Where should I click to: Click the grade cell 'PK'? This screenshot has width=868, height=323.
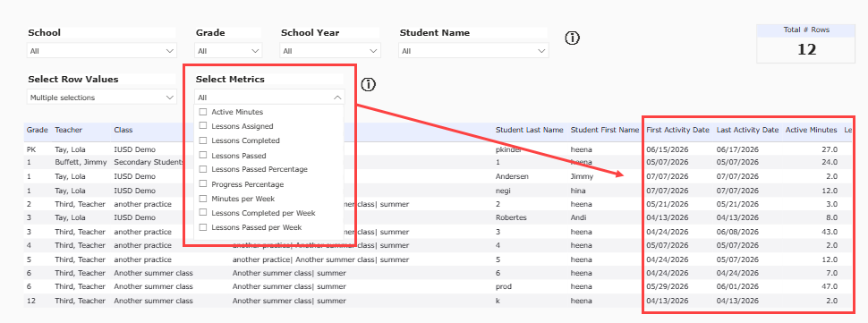pyautogui.click(x=31, y=149)
